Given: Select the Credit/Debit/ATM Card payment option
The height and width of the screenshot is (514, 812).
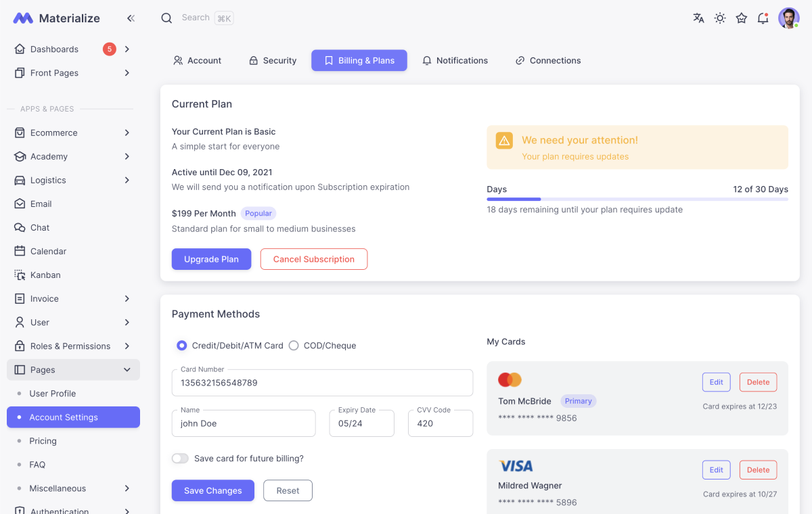Looking at the screenshot, I should pos(181,345).
